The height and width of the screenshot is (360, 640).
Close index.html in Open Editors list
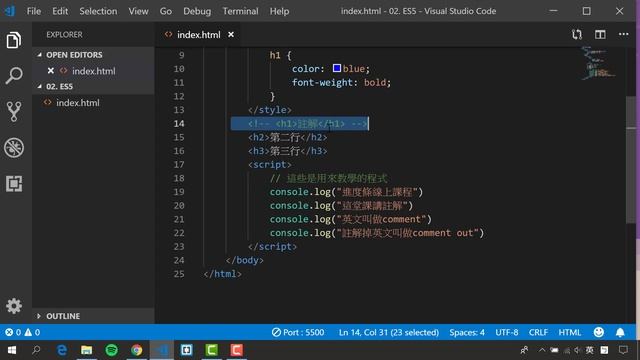coord(51,71)
